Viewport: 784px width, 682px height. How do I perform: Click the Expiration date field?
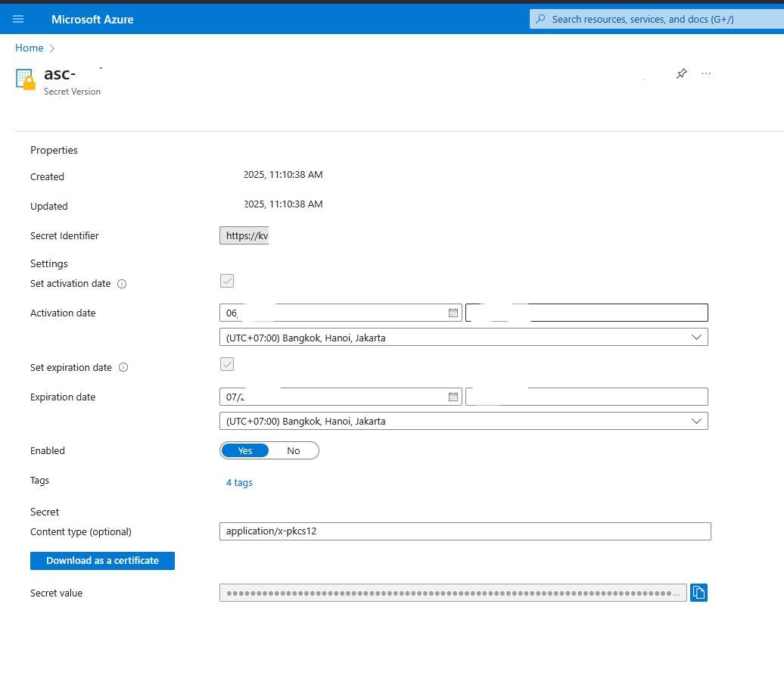[x=341, y=397]
